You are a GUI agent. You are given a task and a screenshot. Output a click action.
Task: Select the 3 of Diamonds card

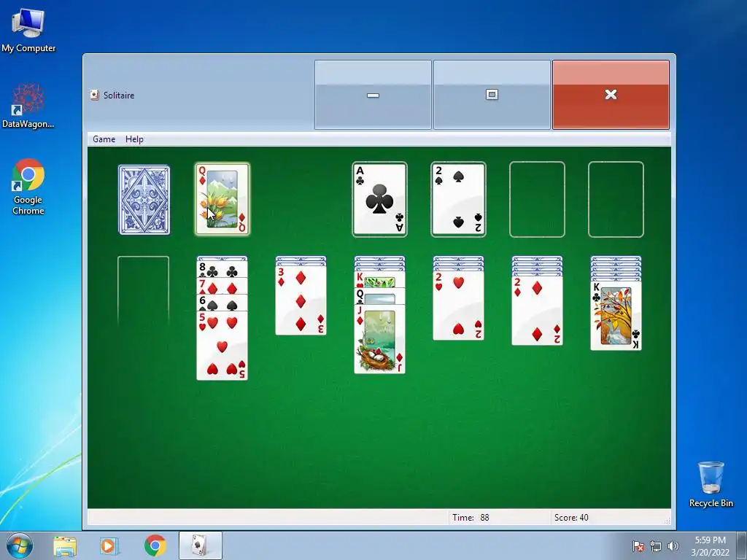[301, 300]
